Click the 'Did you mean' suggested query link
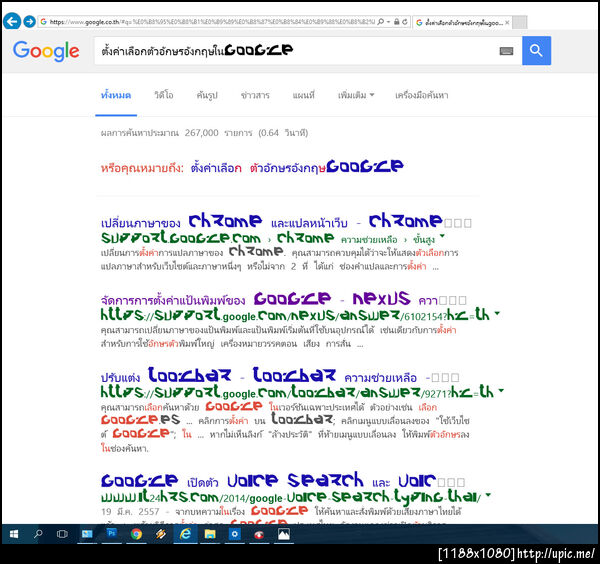This screenshot has width=600, height=564. click(x=297, y=167)
